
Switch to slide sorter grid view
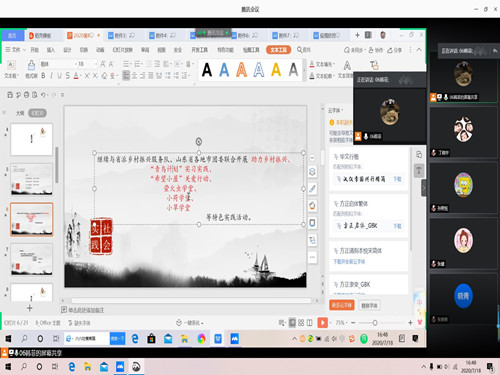click(301, 323)
